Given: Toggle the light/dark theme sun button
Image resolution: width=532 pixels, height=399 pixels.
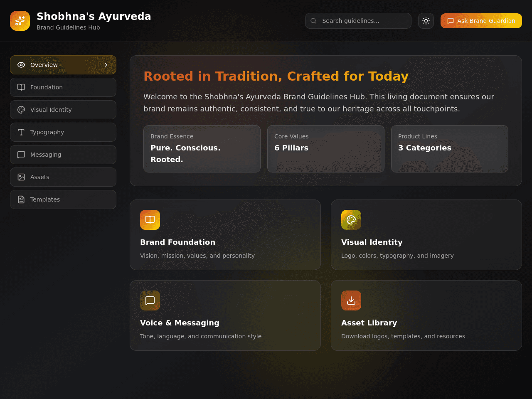Looking at the screenshot, I should [426, 21].
